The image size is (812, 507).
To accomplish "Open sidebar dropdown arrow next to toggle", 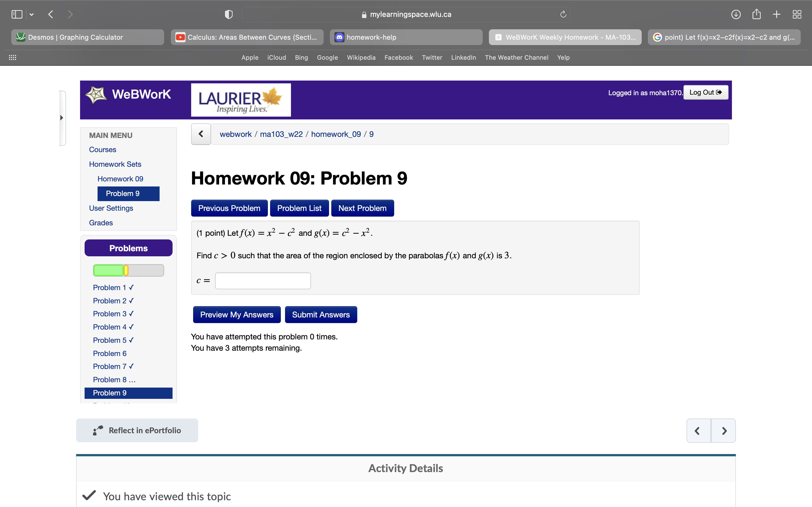I will tap(32, 14).
